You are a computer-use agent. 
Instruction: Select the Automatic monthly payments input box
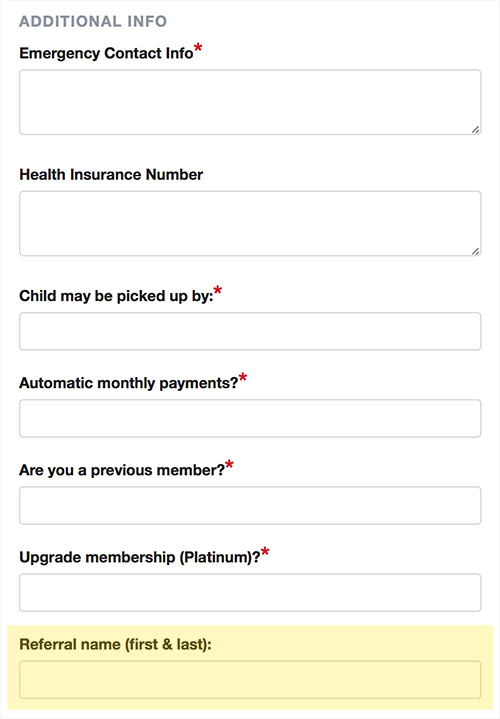(250, 418)
